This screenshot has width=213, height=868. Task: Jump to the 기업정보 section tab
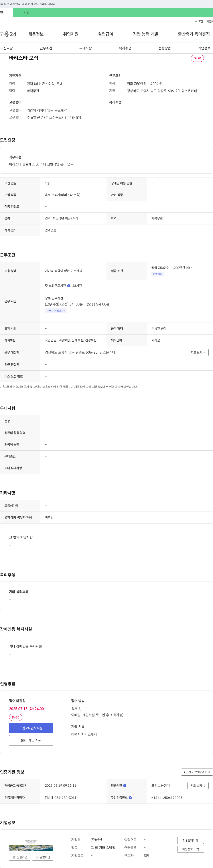click(x=204, y=48)
